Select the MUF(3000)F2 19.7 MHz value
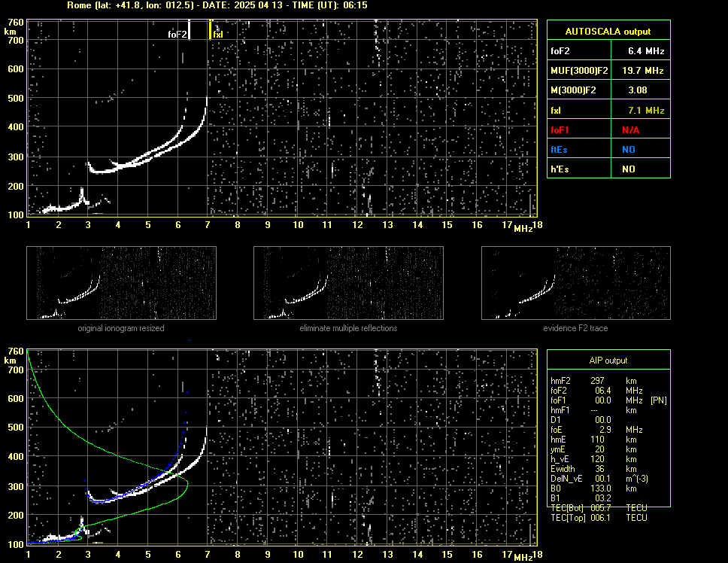 point(642,71)
